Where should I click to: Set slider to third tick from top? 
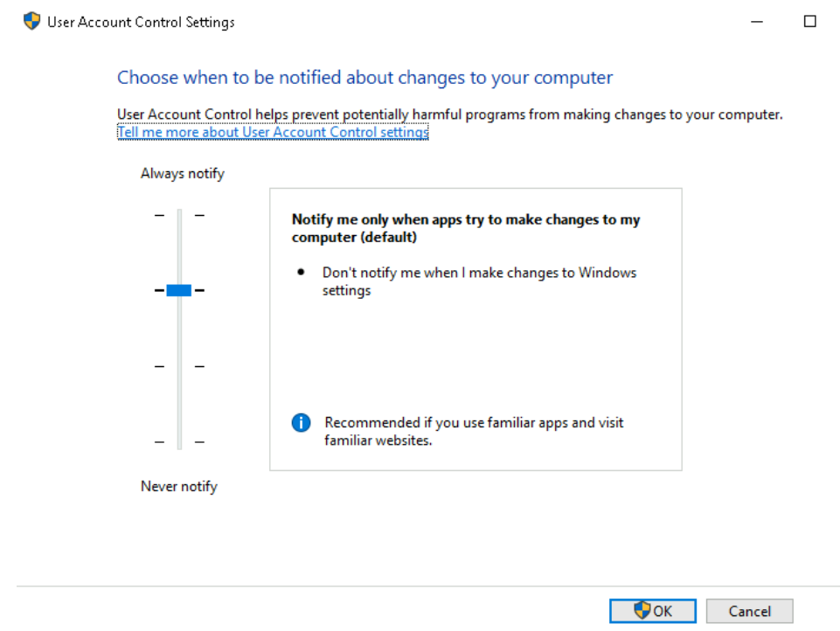click(x=179, y=367)
